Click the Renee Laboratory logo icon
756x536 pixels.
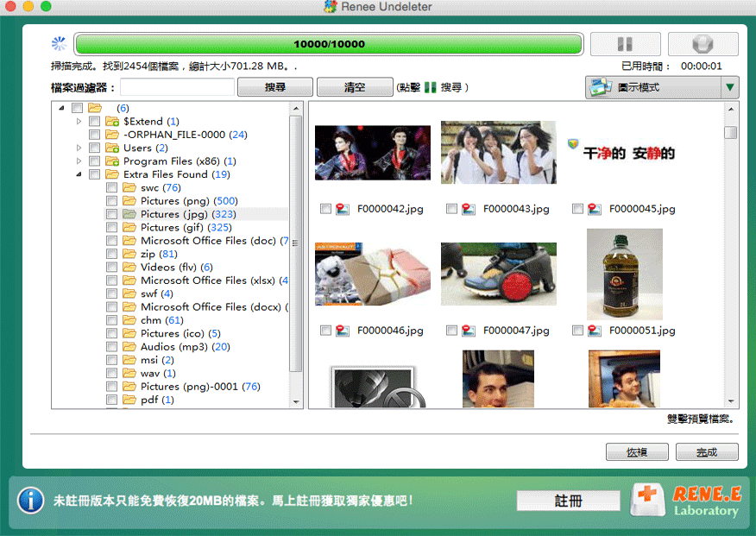(648, 501)
